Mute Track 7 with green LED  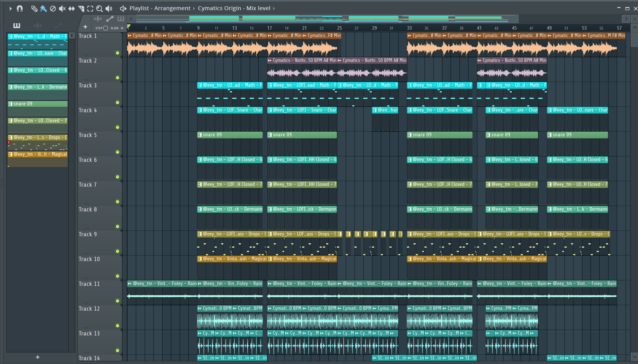click(117, 201)
